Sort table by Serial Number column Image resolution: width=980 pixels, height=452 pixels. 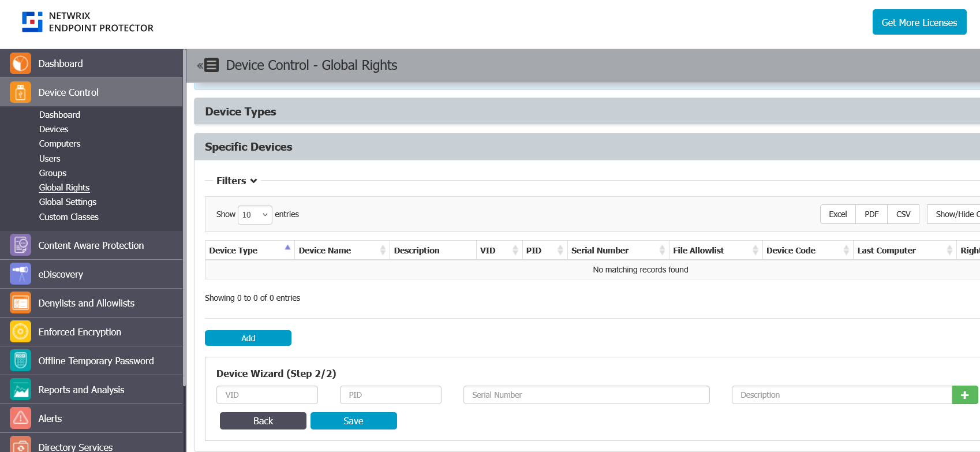[x=618, y=251]
